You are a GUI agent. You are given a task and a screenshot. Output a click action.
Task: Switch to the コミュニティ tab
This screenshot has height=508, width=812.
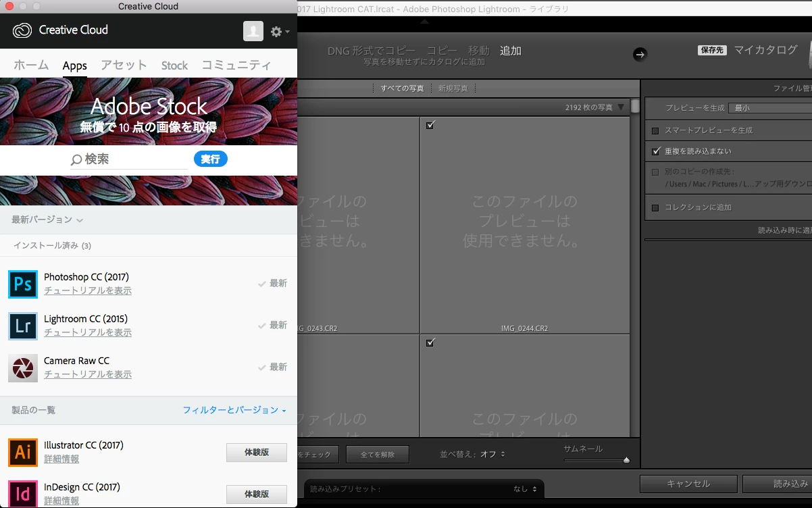tap(236, 66)
